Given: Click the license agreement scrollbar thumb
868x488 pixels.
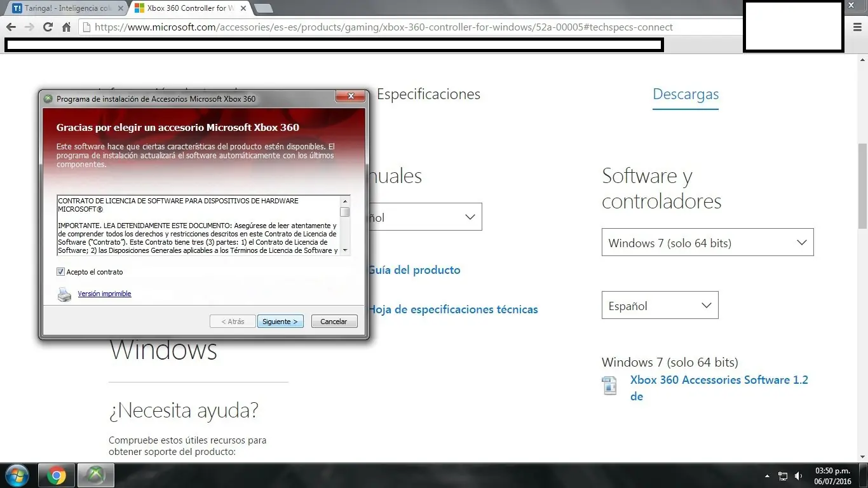Looking at the screenshot, I should coord(345,212).
